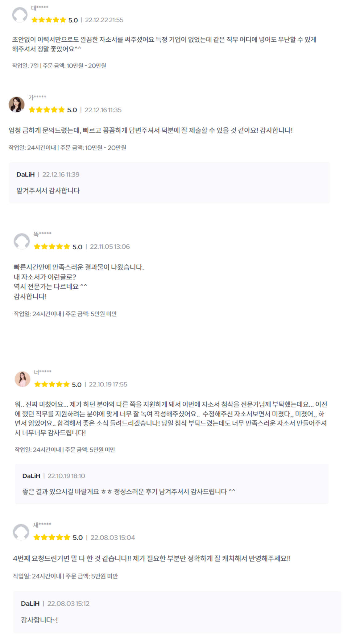Click the seller reply text 감사합니다~!
This screenshot has width=348, height=644.
click(39, 620)
